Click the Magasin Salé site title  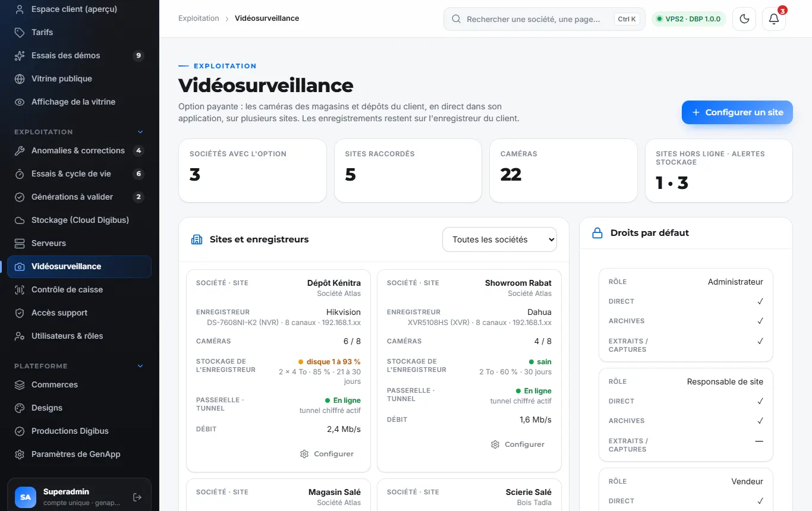pos(335,492)
